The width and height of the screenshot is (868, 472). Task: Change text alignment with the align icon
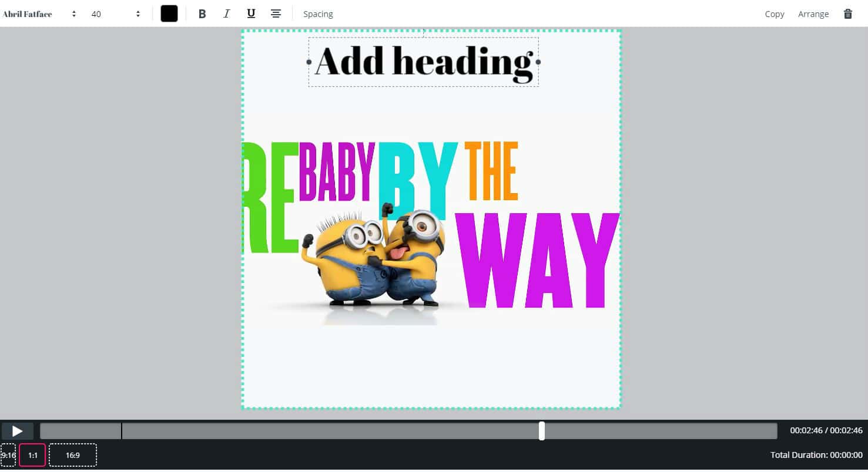point(276,14)
